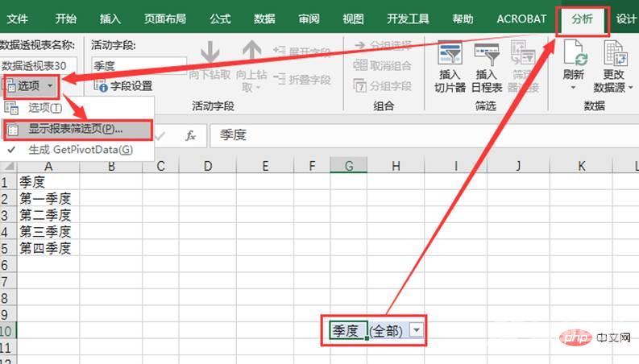This screenshot has width=639, height=364.
Task: Click the Drill Down arrow icon
Action: (210, 55)
